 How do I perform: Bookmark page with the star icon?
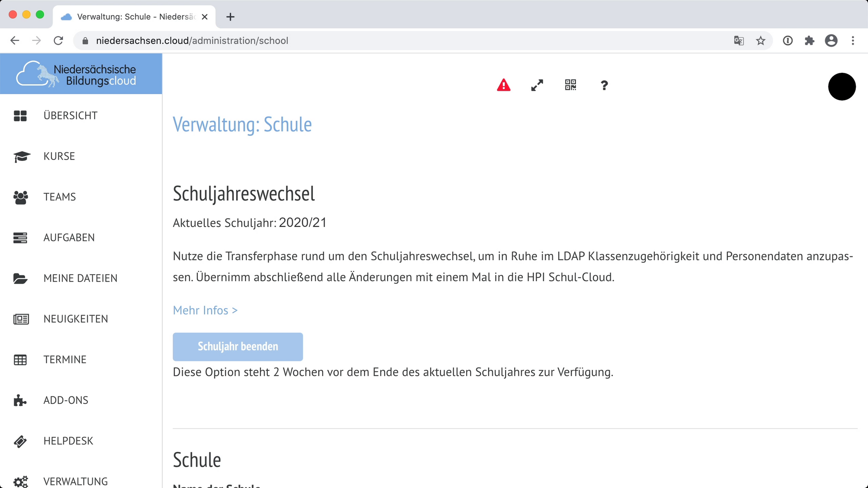click(760, 41)
